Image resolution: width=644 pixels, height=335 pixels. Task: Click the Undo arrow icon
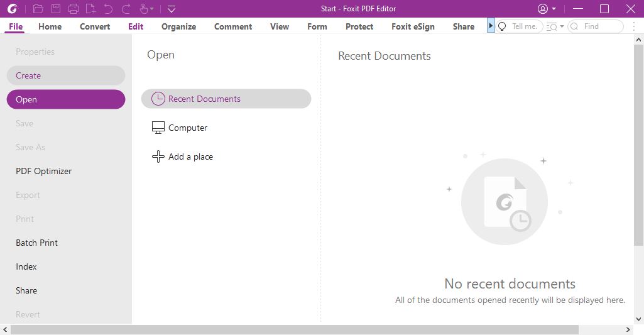coord(108,9)
